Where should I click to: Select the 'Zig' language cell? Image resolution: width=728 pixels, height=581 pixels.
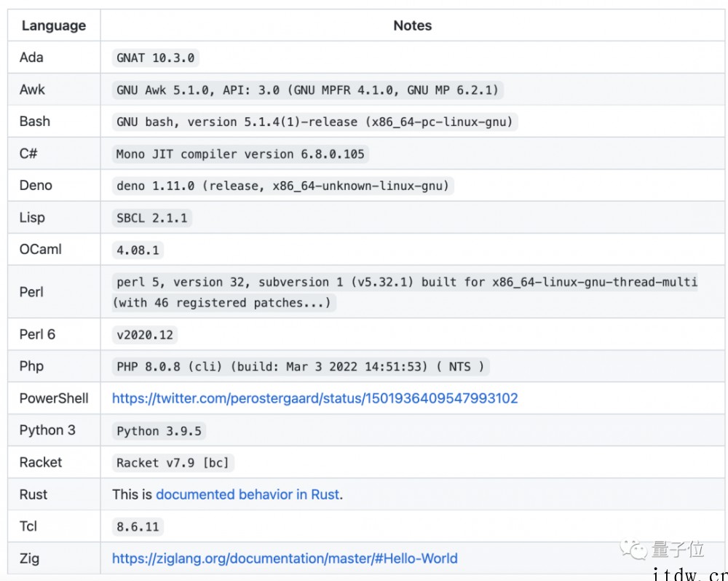[54, 558]
